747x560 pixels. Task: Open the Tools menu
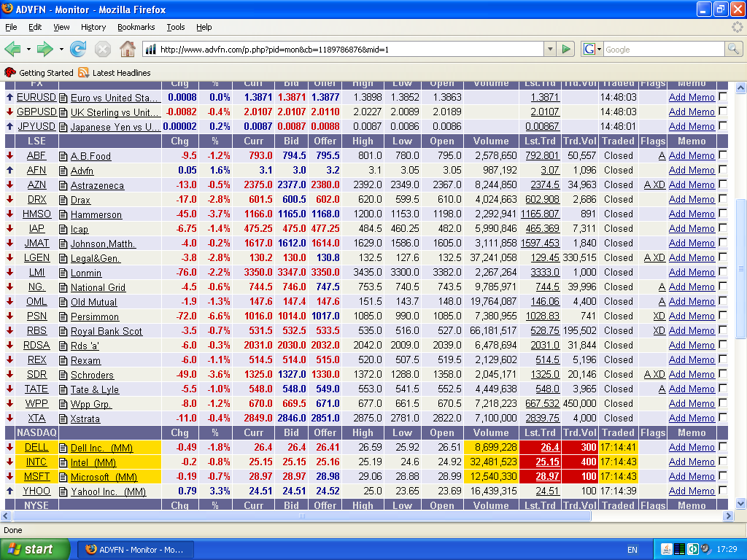click(175, 27)
